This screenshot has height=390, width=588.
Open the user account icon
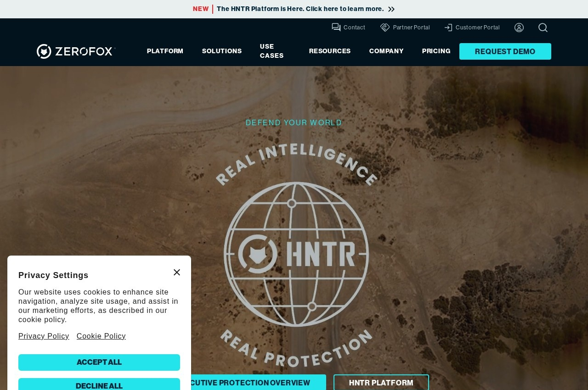click(x=519, y=28)
